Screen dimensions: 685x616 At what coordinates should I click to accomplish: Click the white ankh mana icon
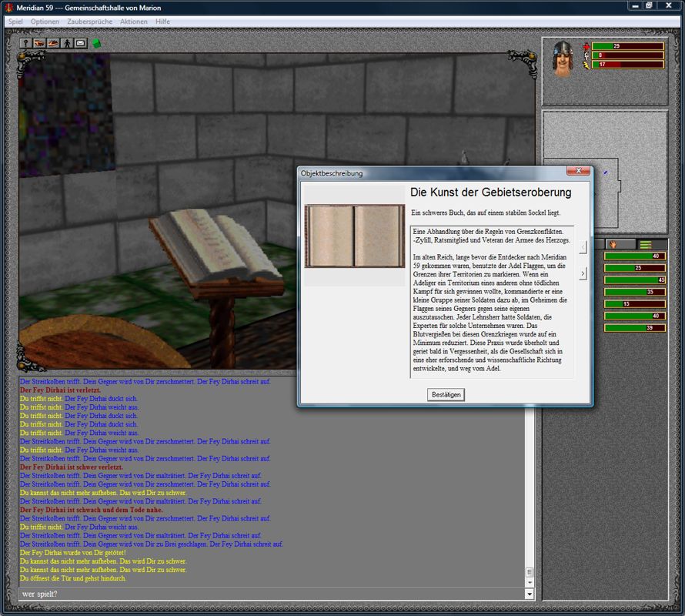586,55
